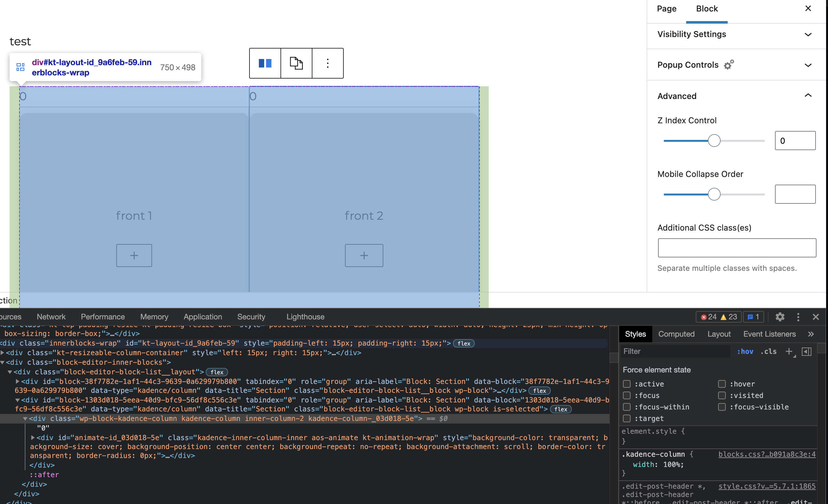Enable the :hover element state

[x=722, y=384]
